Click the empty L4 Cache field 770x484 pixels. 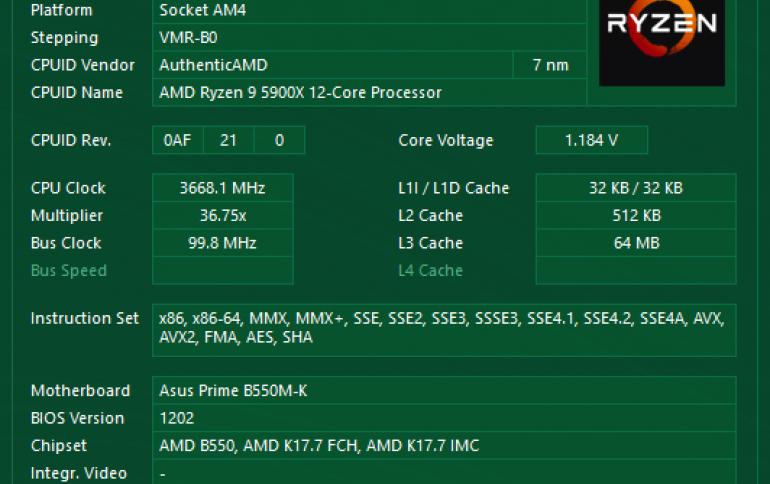pos(636,270)
